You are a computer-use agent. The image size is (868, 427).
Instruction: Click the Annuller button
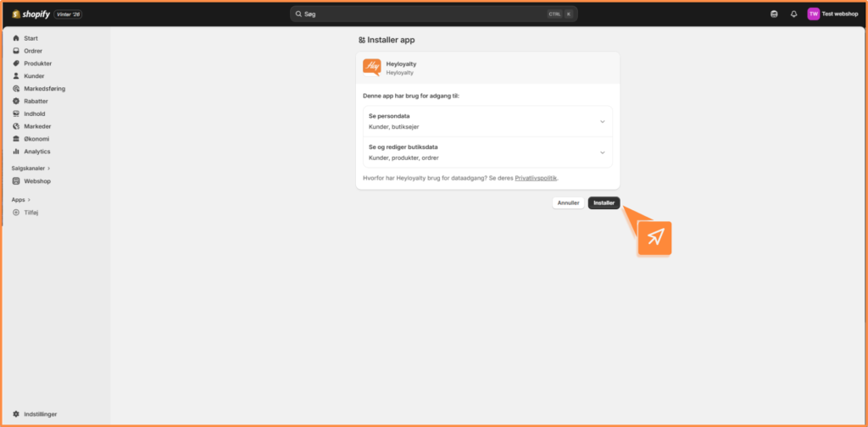568,203
